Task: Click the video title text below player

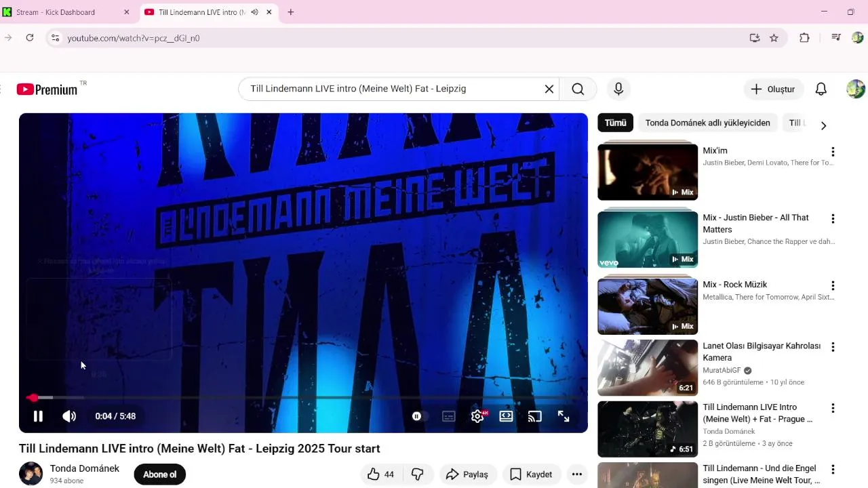Action: (199, 449)
